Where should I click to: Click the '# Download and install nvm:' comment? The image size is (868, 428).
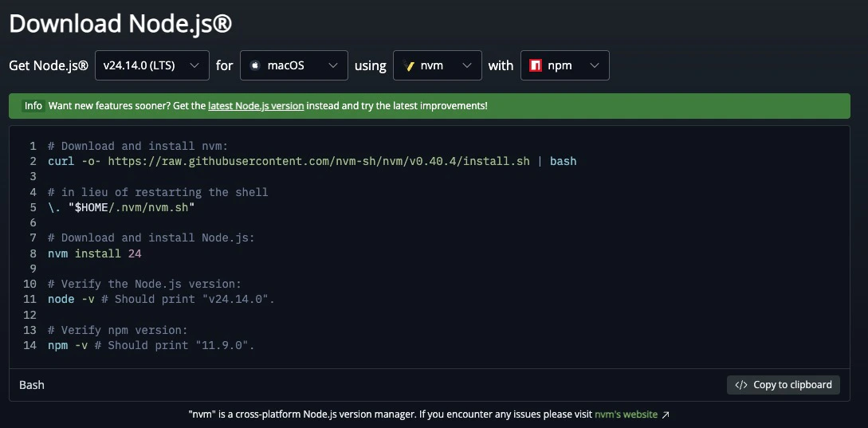click(x=138, y=146)
